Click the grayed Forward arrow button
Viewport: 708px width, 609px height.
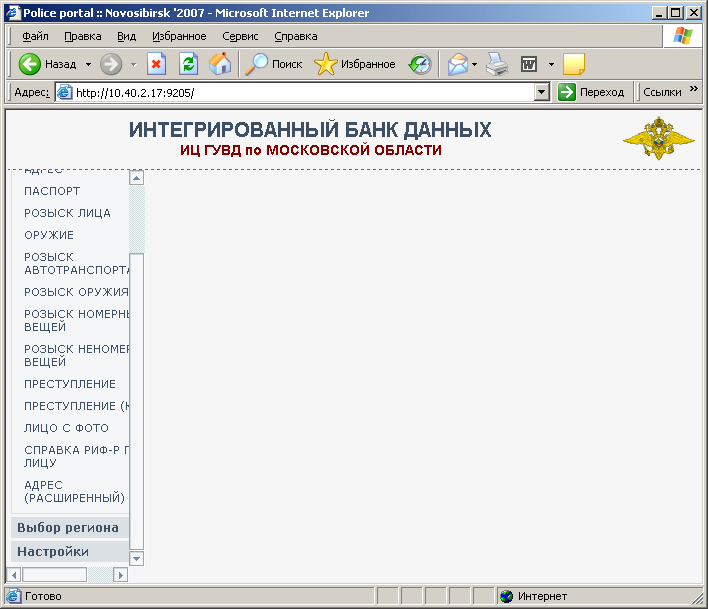(111, 65)
